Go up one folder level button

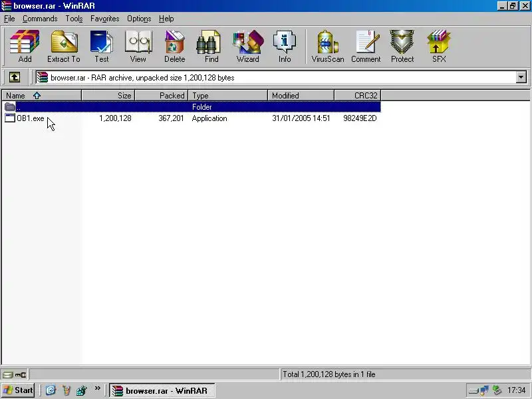tap(14, 77)
